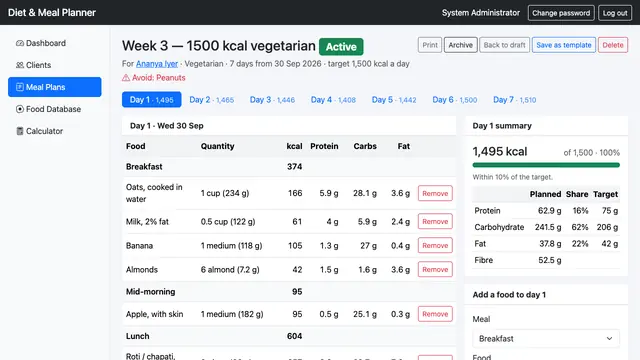Click the green kcal progress bar
This screenshot has width=640, height=360.
(546, 165)
